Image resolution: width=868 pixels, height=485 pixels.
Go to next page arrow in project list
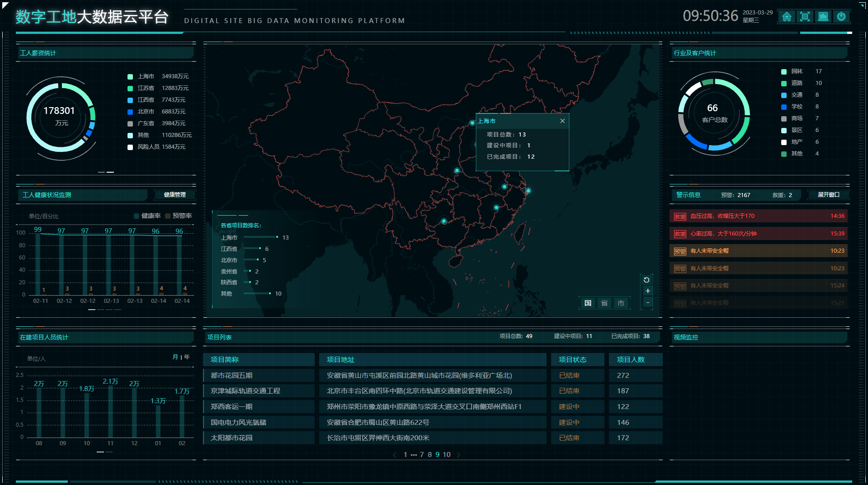click(x=458, y=455)
